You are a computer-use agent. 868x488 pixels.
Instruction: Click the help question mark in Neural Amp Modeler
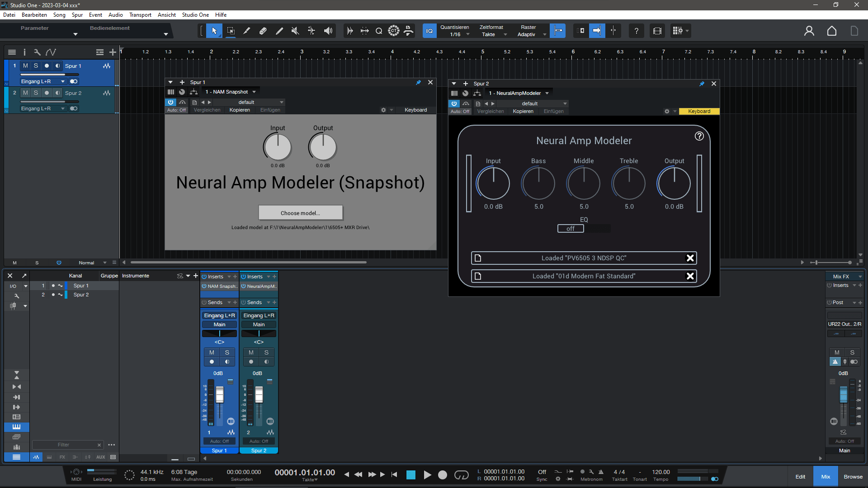pyautogui.click(x=699, y=136)
